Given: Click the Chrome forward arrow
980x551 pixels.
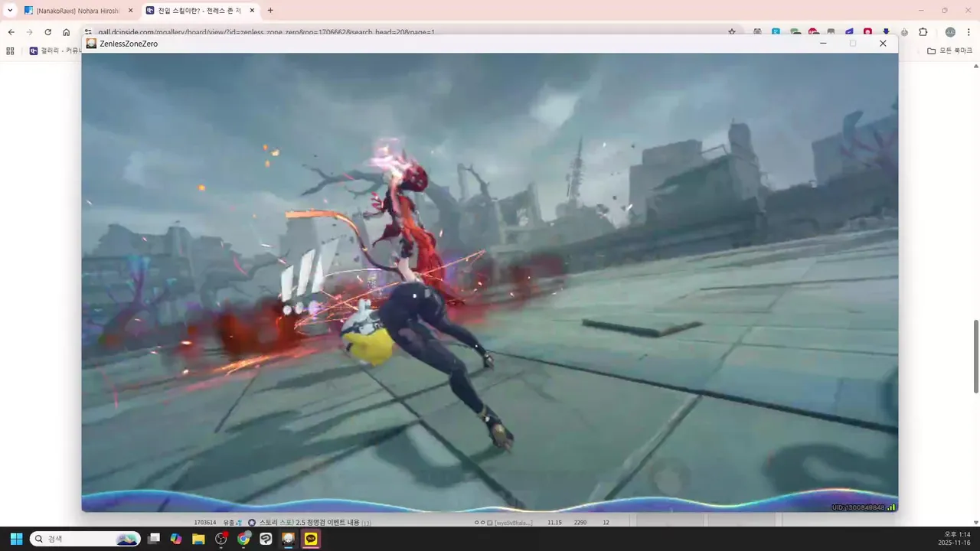Looking at the screenshot, I should tap(29, 32).
